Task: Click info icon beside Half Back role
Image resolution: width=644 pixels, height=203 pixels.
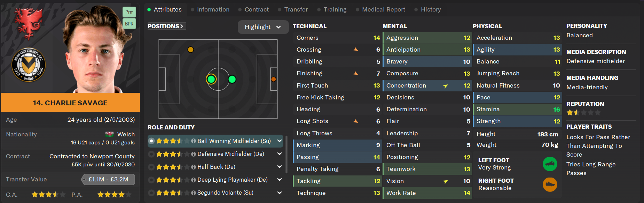Action: [x=194, y=167]
